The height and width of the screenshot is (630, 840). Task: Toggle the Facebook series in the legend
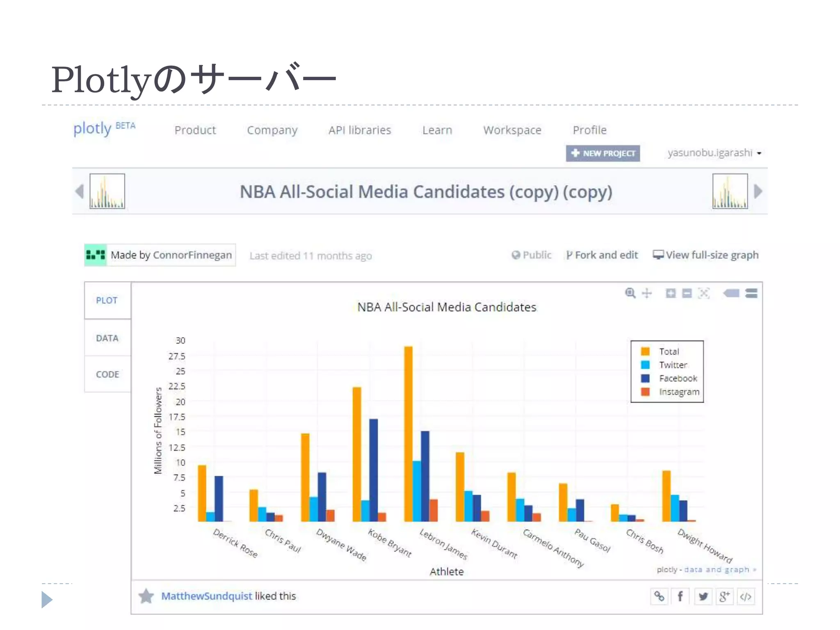[x=678, y=378]
